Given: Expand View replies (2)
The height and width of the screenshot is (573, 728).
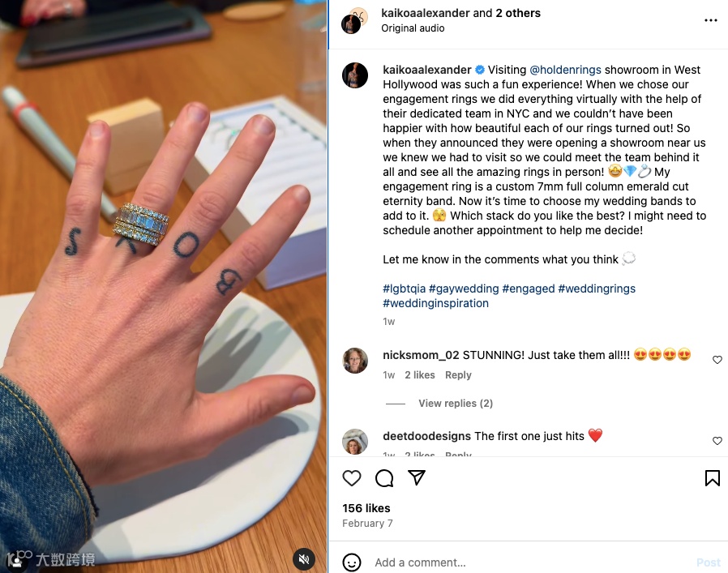Looking at the screenshot, I should coord(456,403).
